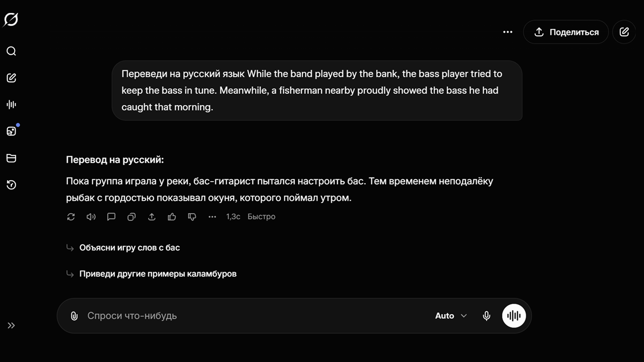Viewport: 644px width, 362px height.
Task: Start a new chat from sidebar
Action: click(11, 78)
